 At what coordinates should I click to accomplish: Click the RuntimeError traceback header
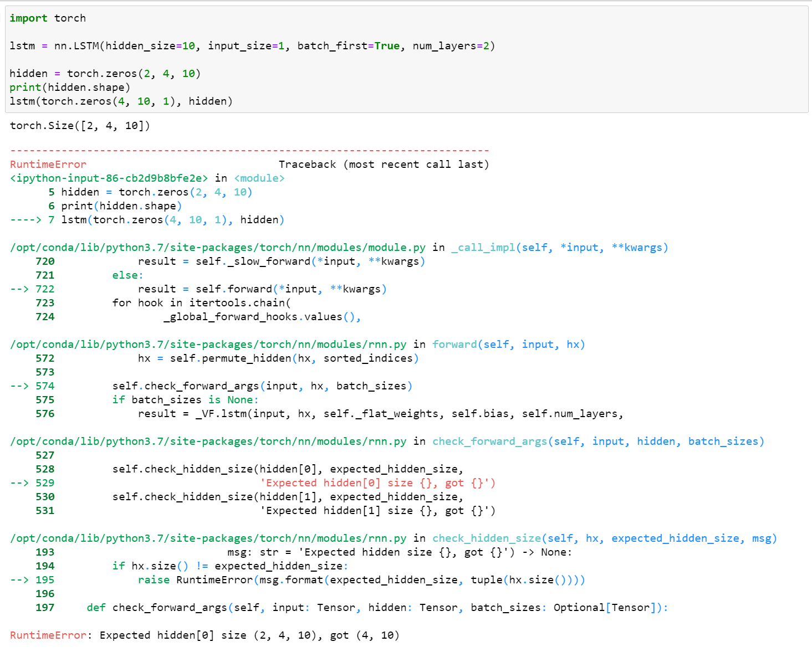[48, 164]
